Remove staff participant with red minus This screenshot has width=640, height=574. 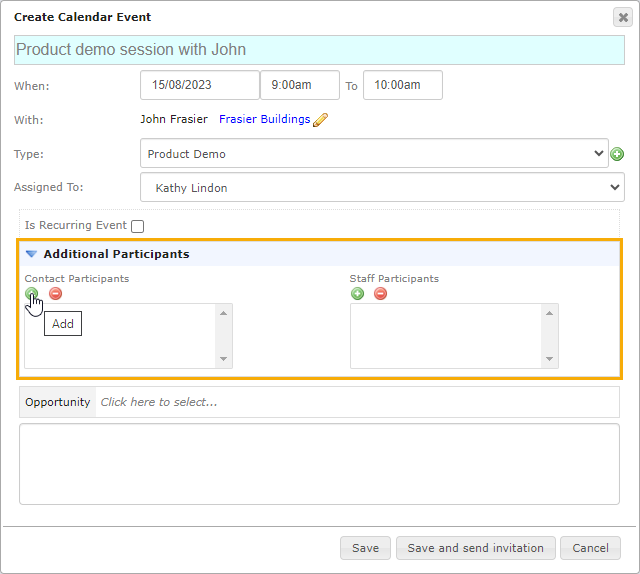(380, 294)
